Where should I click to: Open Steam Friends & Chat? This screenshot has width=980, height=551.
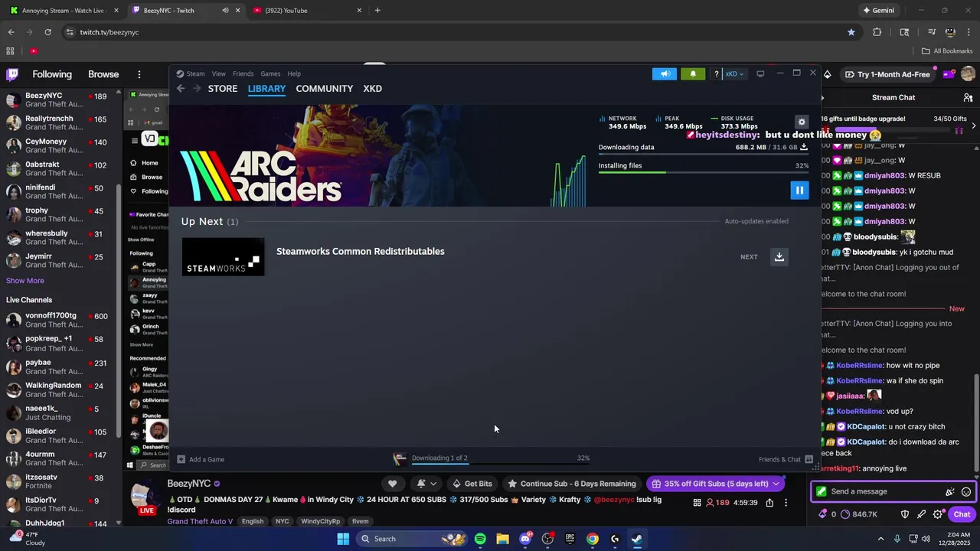(786, 459)
